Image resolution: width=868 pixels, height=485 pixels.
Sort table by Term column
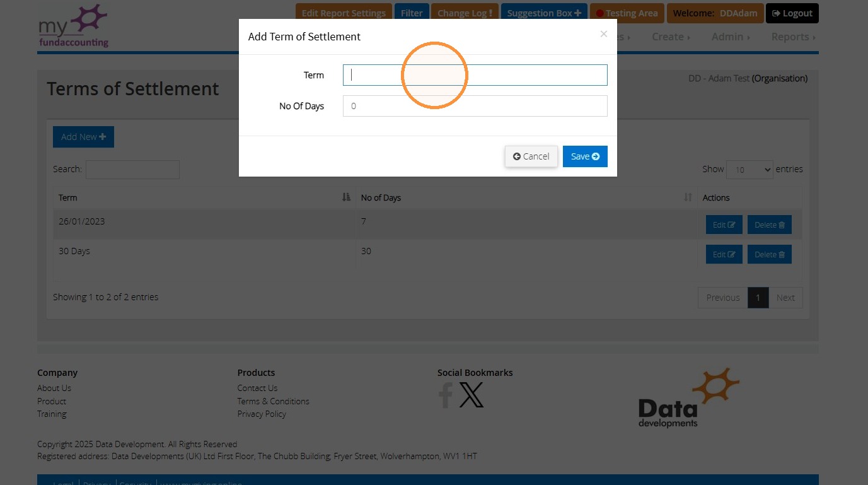point(204,197)
